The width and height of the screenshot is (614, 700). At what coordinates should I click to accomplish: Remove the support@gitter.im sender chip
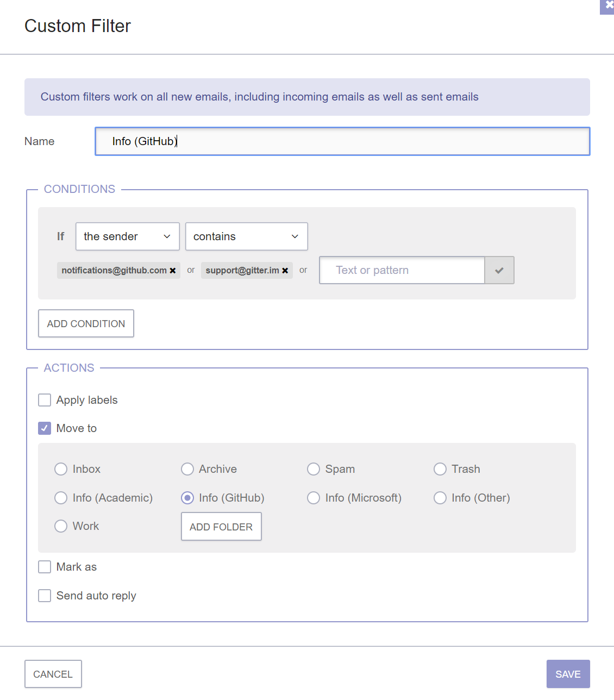(x=285, y=271)
